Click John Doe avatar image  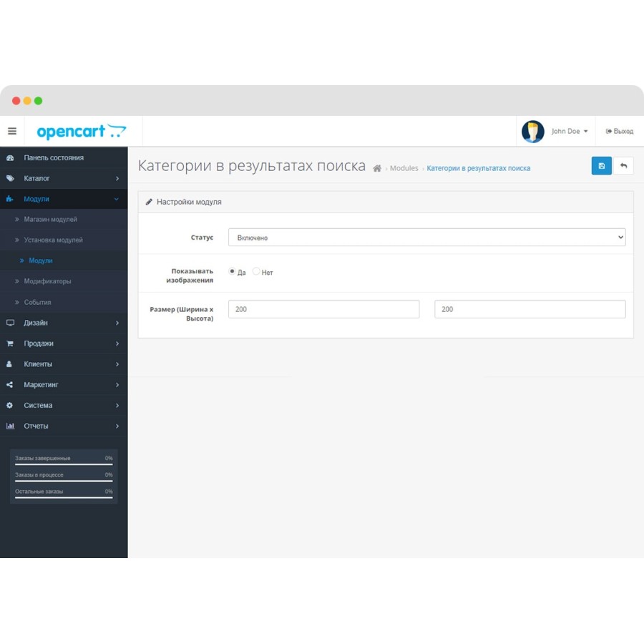532,132
